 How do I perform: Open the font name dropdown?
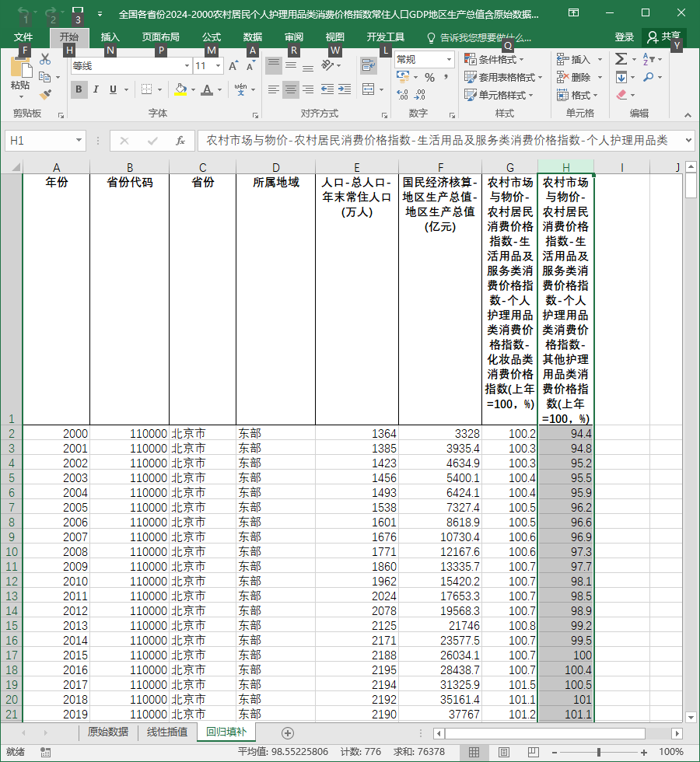(187, 66)
